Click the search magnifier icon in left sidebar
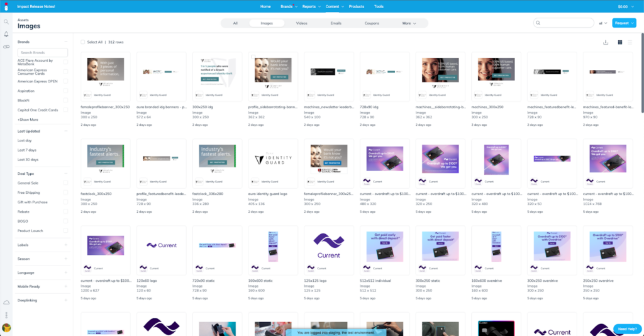 (6, 22)
